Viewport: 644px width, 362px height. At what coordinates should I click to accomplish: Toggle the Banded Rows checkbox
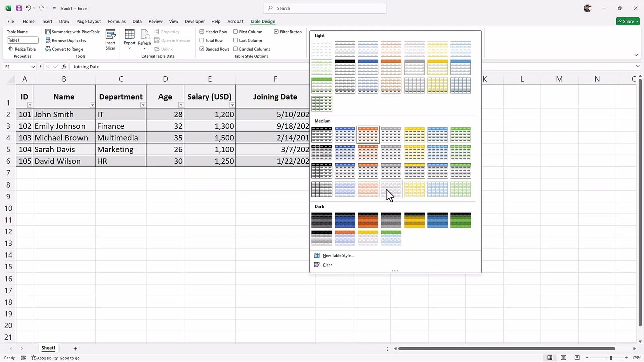[202, 49]
